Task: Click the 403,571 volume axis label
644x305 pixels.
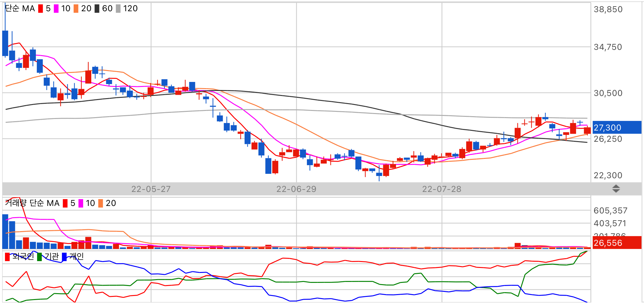Action: pyautogui.click(x=610, y=223)
